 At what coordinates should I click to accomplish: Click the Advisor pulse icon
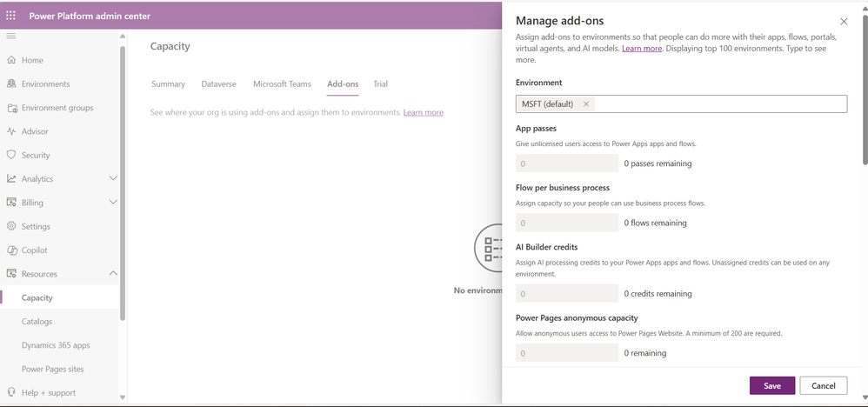click(11, 131)
